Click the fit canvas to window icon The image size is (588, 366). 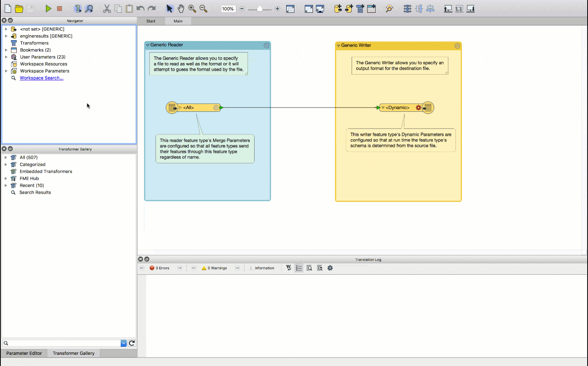[309, 9]
